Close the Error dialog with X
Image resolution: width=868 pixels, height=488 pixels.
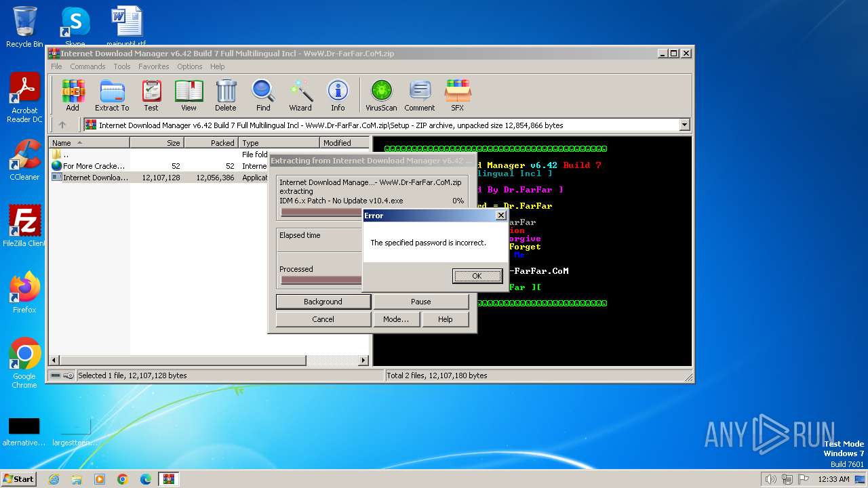[500, 215]
